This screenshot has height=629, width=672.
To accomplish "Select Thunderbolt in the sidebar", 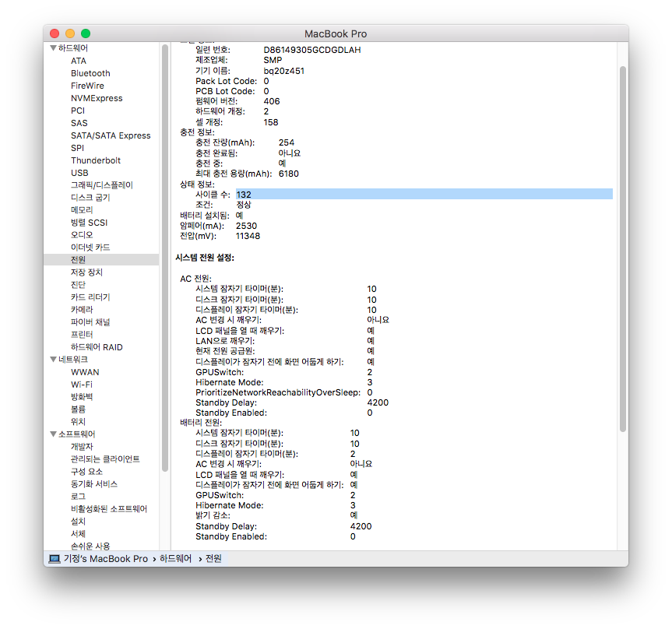I will [95, 160].
